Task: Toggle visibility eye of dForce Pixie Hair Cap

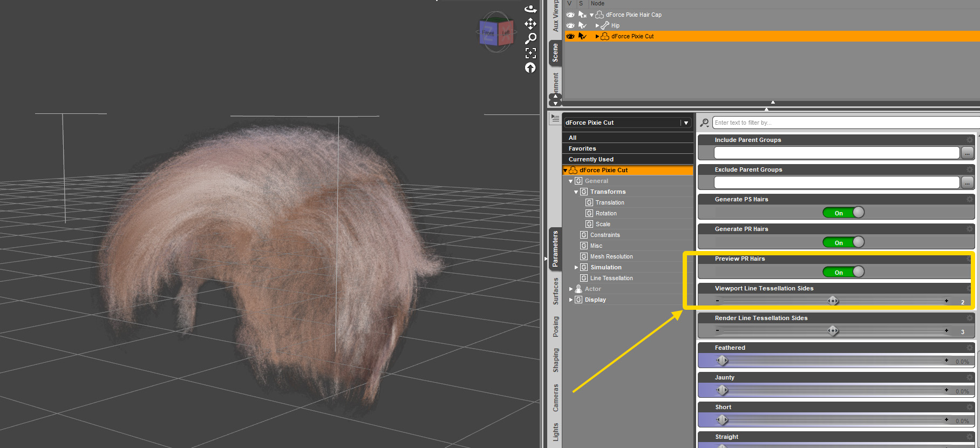Action: [570, 15]
